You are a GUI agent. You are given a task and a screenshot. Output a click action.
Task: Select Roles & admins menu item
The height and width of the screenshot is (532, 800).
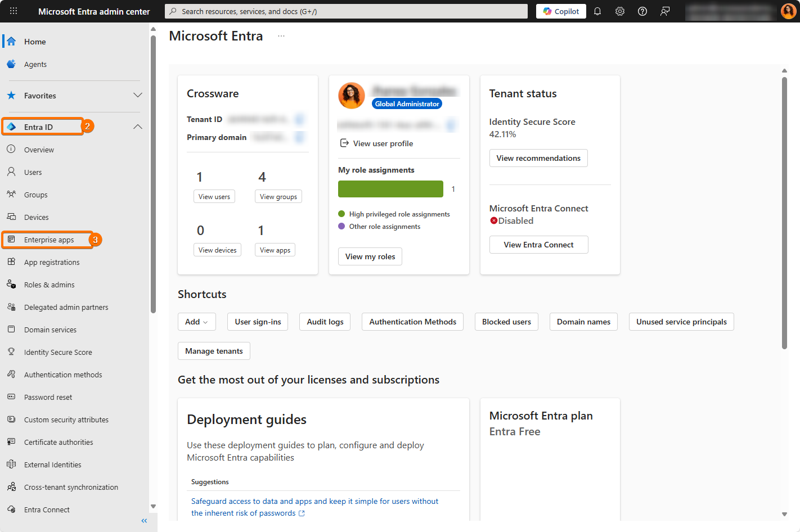(x=49, y=285)
